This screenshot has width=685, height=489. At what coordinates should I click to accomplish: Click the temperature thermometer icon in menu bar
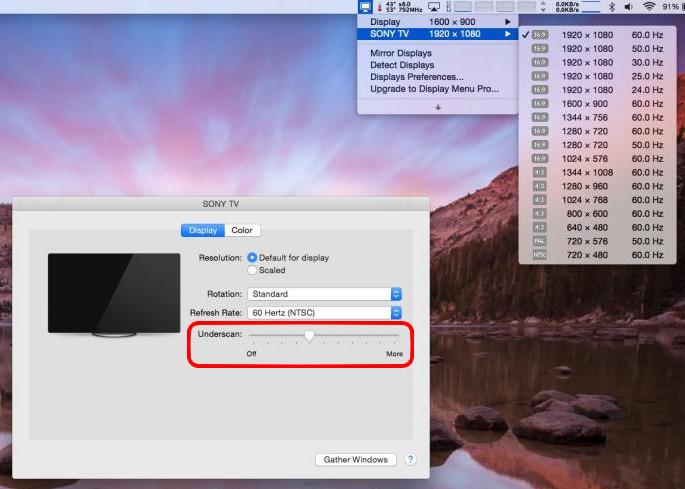[377, 7]
